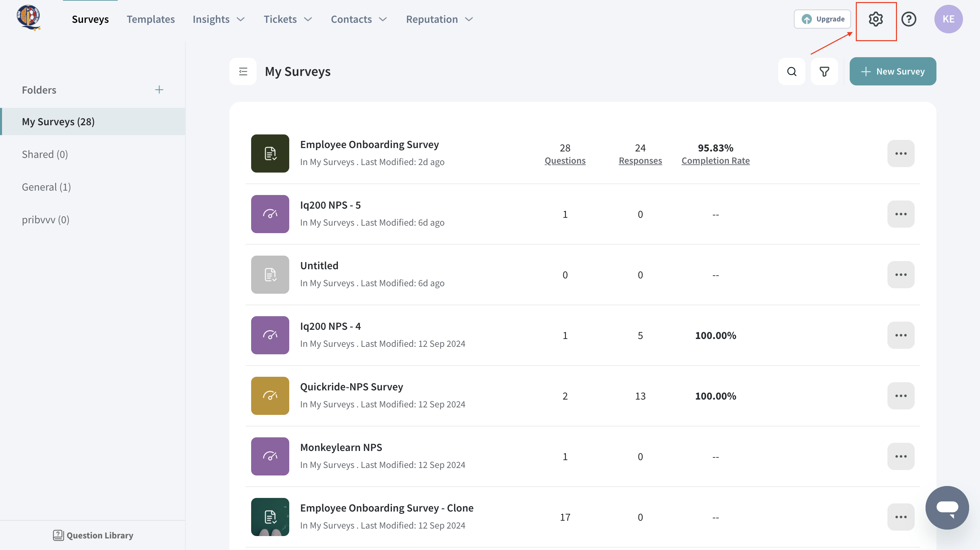Open more options for Quickride-NPS Survey

900,396
